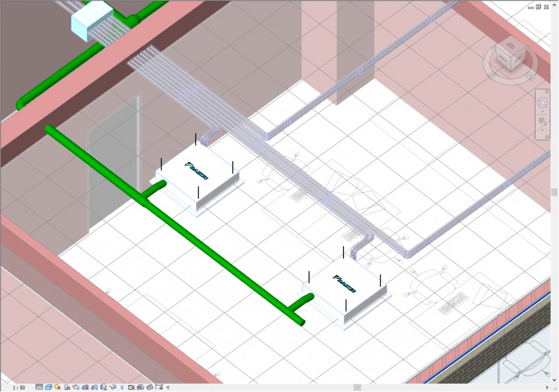The image size is (559, 392).
Task: Toggle Sun Path on
Action: tap(58, 387)
